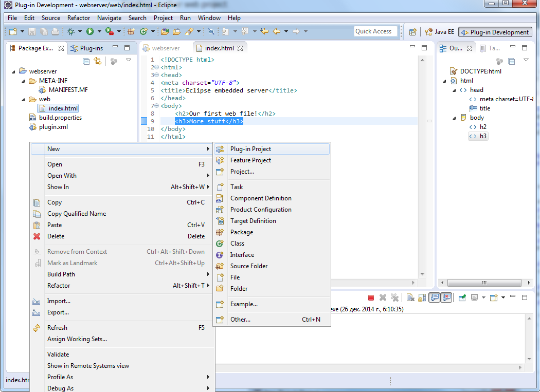Image resolution: width=540 pixels, height=392 pixels.
Task: Collapse the body node in Outline
Action: pyautogui.click(x=454, y=118)
